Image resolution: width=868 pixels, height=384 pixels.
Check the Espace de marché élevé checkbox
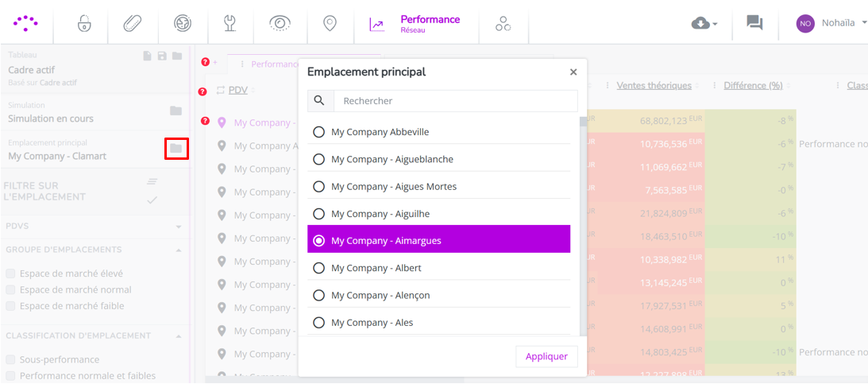(x=10, y=273)
